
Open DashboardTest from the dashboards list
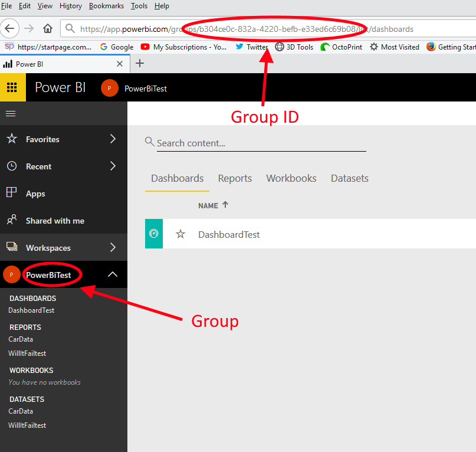point(229,234)
